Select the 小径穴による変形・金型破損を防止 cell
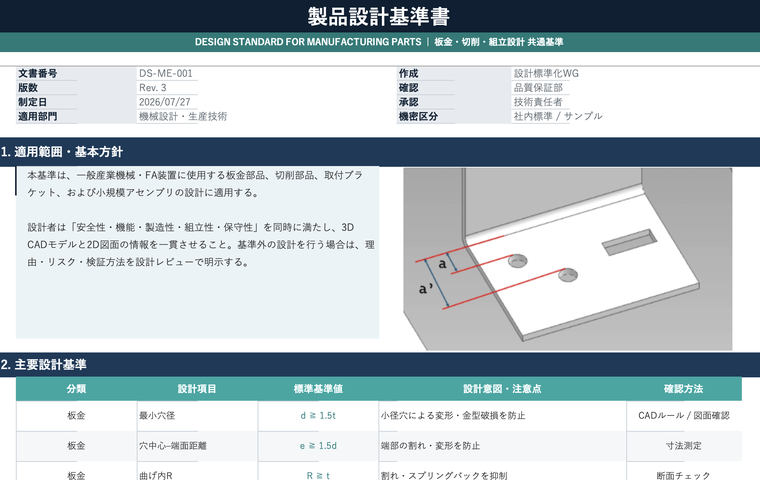This screenshot has height=480, width=760. tap(502, 416)
